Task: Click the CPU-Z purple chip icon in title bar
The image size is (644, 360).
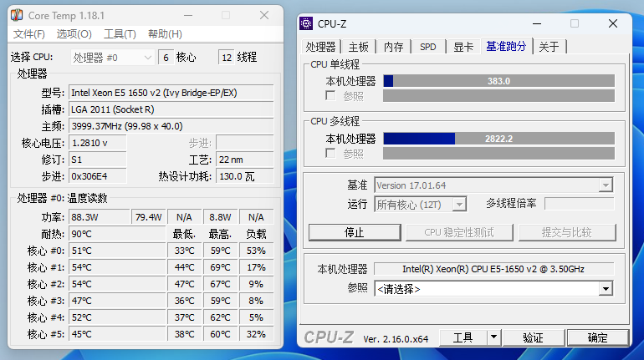Action: (x=306, y=23)
